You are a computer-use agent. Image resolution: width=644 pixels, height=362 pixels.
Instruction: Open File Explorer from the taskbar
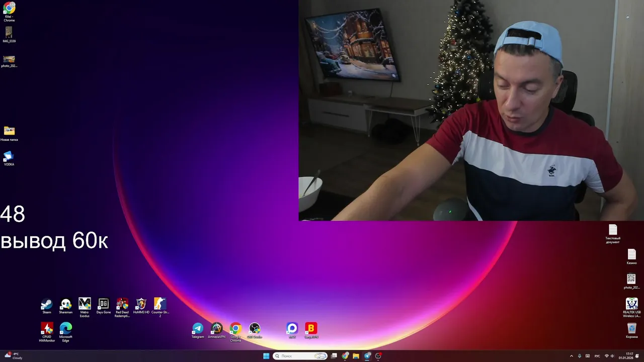click(x=356, y=356)
